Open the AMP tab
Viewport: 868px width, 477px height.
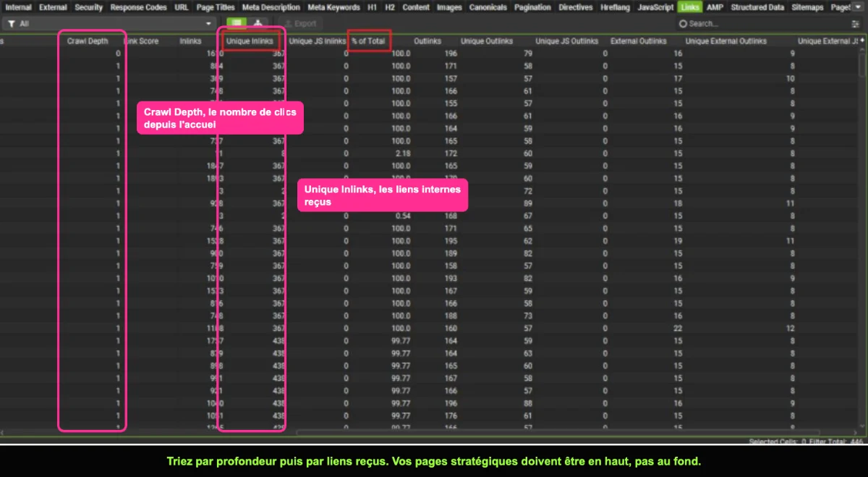pyautogui.click(x=715, y=7)
